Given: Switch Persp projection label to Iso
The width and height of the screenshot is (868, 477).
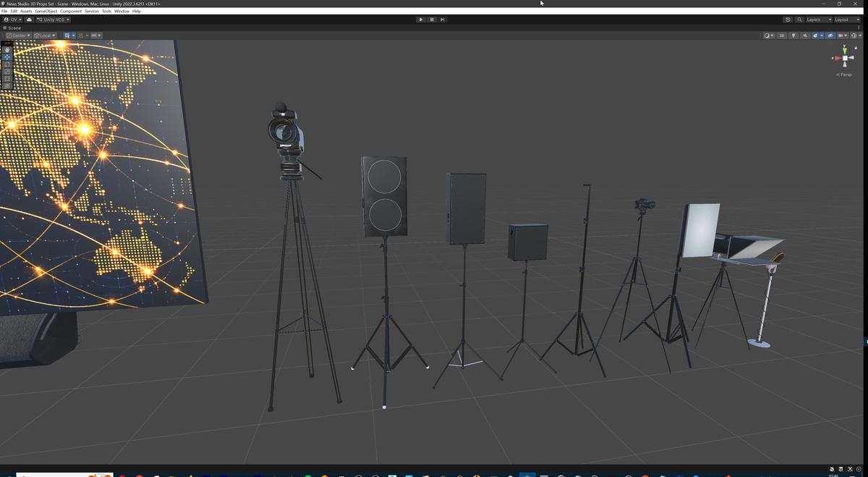Looking at the screenshot, I should (x=845, y=75).
